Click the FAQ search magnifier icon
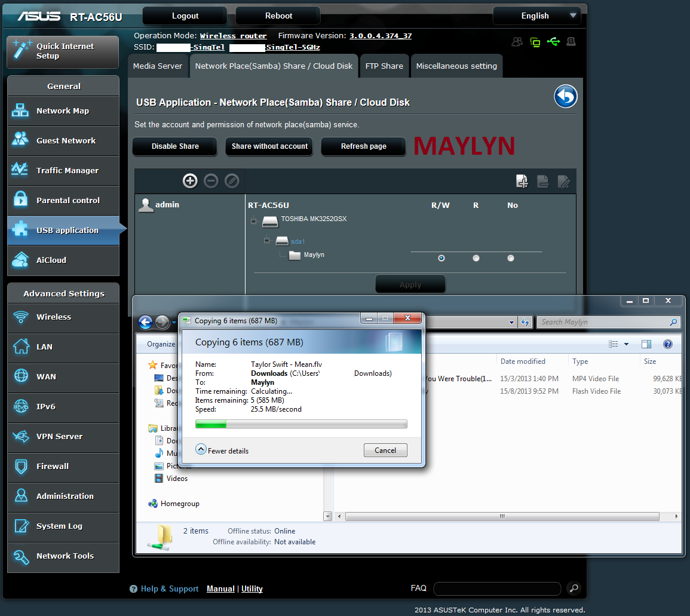Screen dimensions: 690x616 point(572,589)
